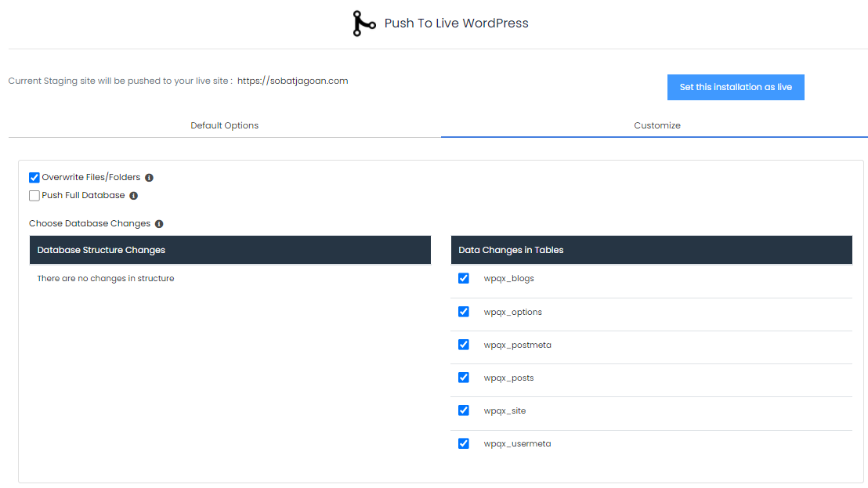Screen dimensions: 868x488
Task: Uncheck the wpqx_posts table checkbox
Action: [463, 378]
